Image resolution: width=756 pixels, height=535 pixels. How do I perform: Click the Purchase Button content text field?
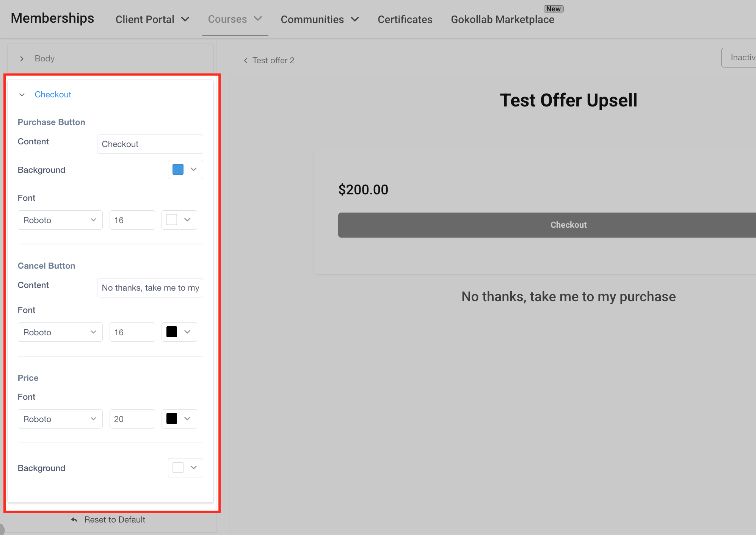click(150, 144)
